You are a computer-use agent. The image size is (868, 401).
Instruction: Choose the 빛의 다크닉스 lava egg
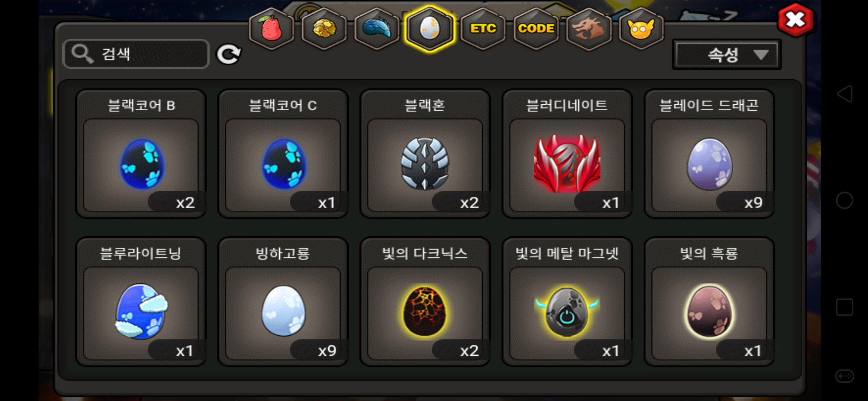[x=425, y=301]
